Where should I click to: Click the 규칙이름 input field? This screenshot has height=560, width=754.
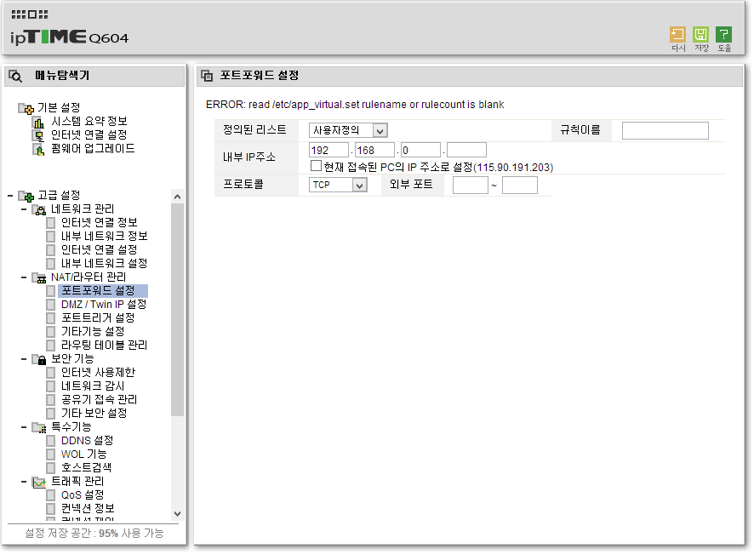(665, 131)
